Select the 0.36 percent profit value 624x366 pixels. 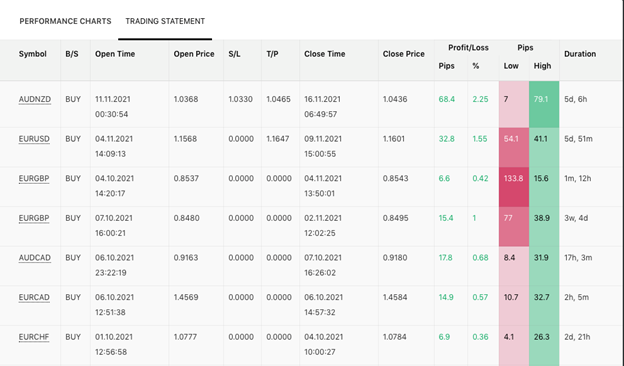tap(480, 337)
